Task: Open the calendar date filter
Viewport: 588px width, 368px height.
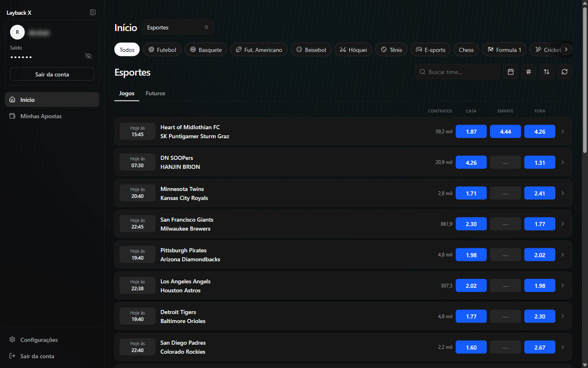Action: pos(510,72)
